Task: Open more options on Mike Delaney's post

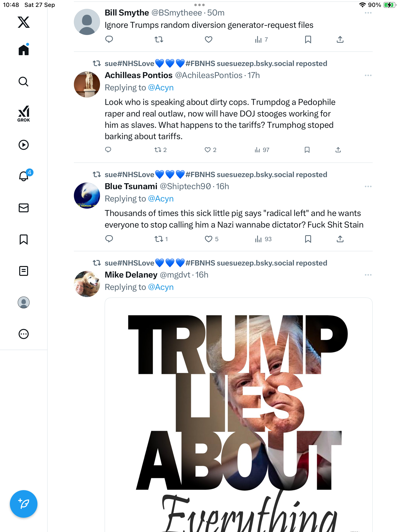Action: [368, 275]
